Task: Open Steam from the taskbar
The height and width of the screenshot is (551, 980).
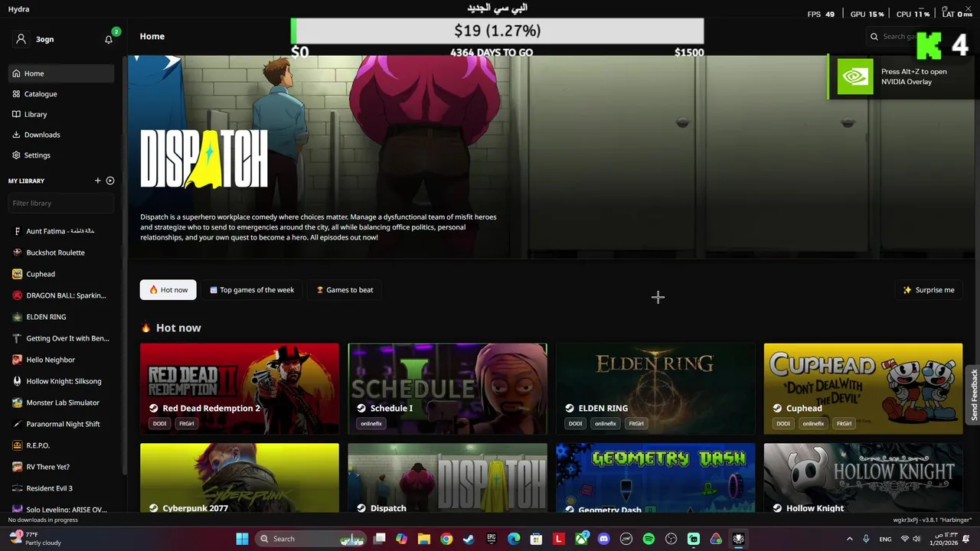Action: (469, 539)
